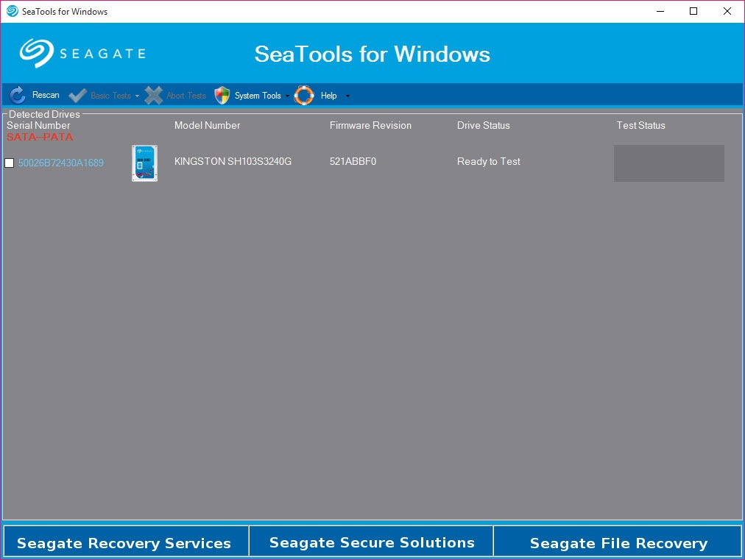
Task: Click the Test Status progress box
Action: tap(669, 163)
